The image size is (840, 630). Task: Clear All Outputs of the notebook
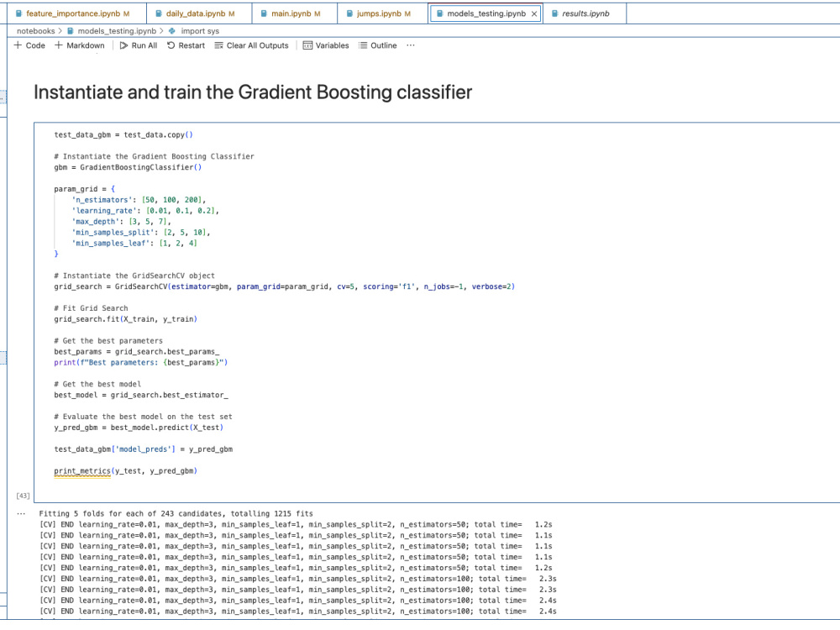pyautogui.click(x=251, y=45)
